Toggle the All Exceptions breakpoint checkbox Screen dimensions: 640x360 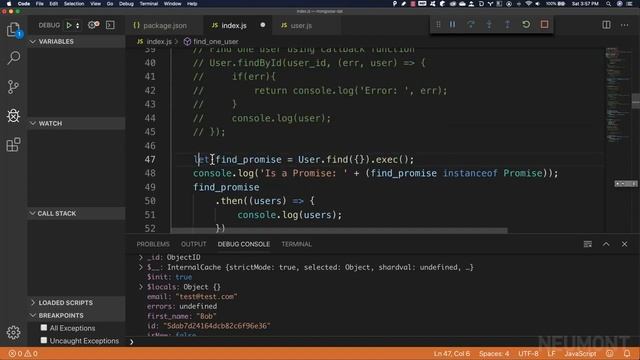(x=44, y=328)
